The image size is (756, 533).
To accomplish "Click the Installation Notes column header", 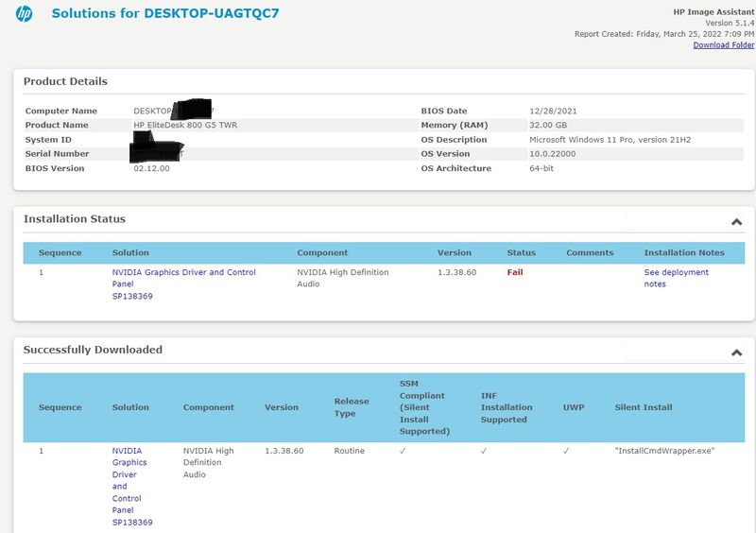I will (684, 252).
